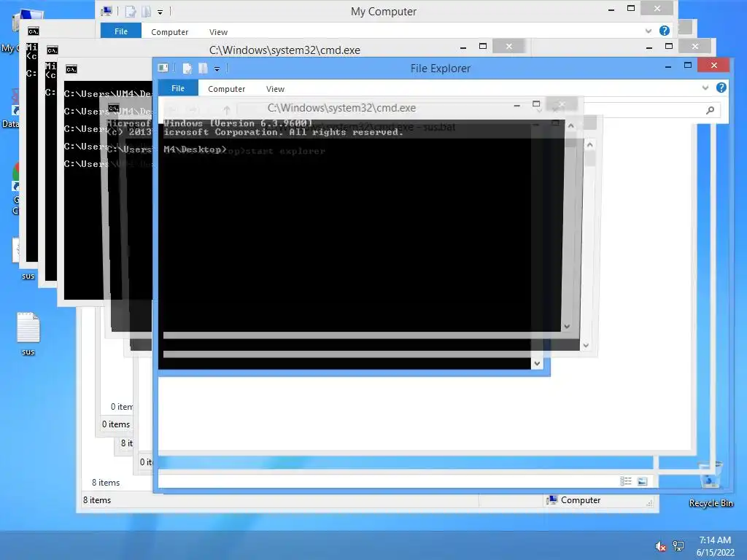747x560 pixels.
Task: Switch File Explorer to large icons view
Action: (642, 481)
